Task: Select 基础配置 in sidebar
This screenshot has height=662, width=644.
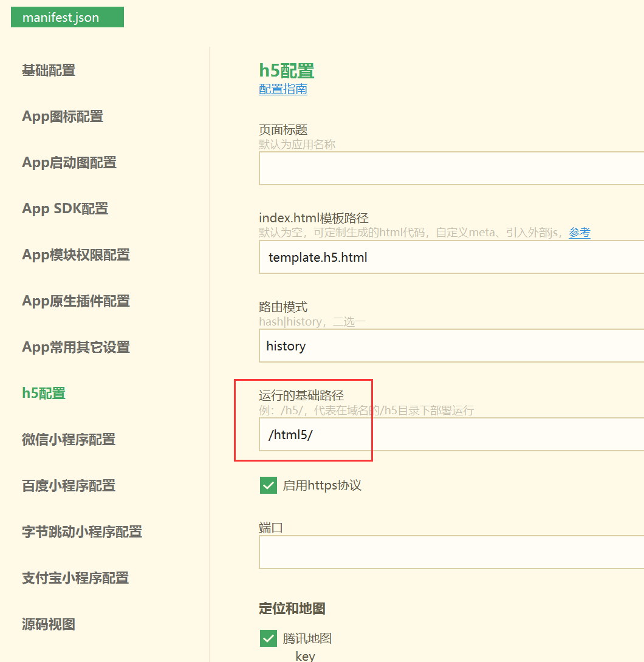Action: pyautogui.click(x=49, y=70)
